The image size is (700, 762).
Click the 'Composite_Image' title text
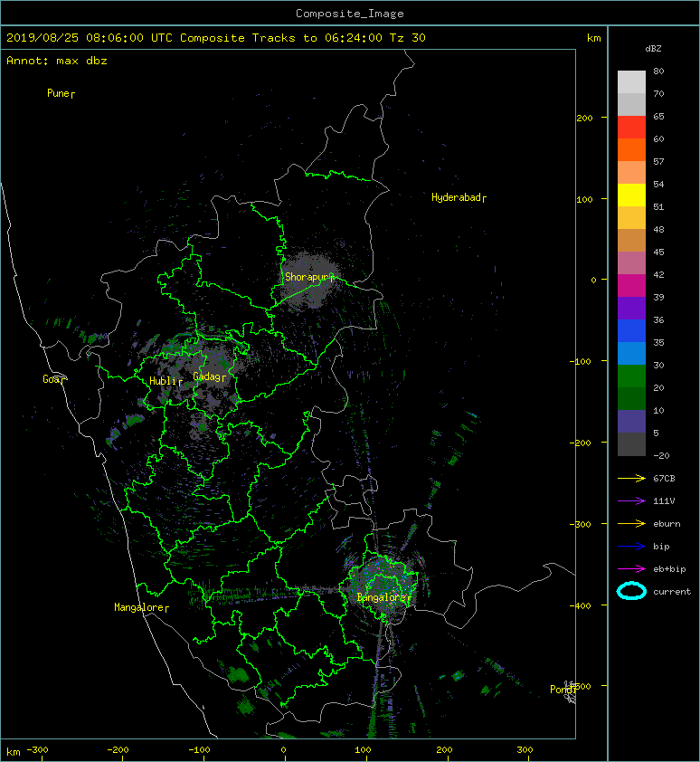point(350,14)
